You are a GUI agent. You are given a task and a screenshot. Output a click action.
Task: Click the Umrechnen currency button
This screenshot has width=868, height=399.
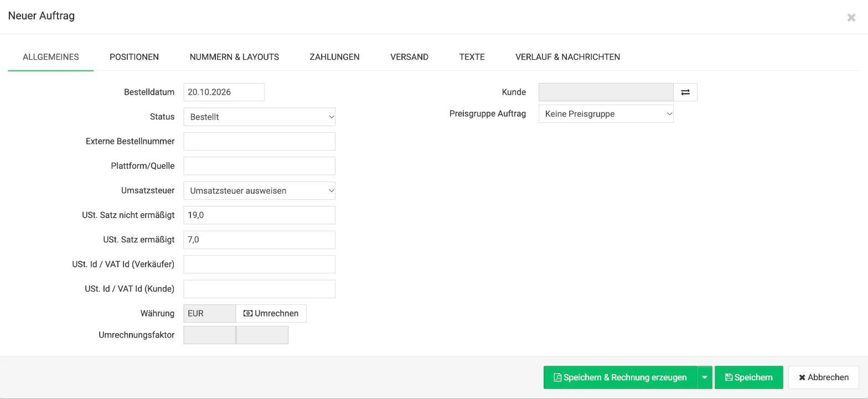[271, 313]
